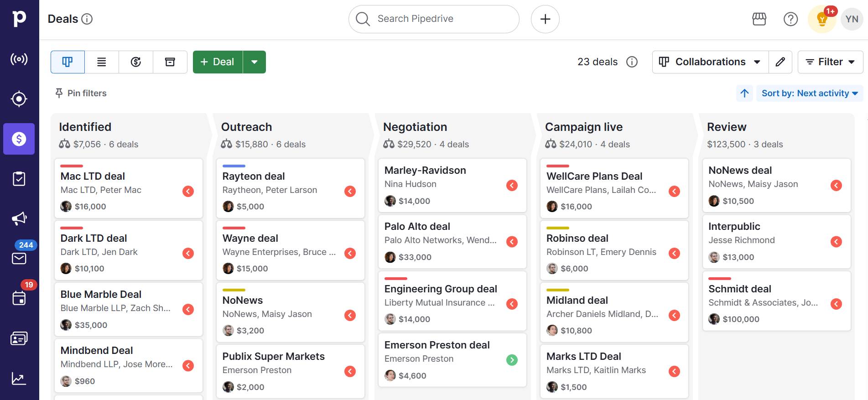Open the Marketplace icon
Screen dimensions: 868x400
(759, 19)
